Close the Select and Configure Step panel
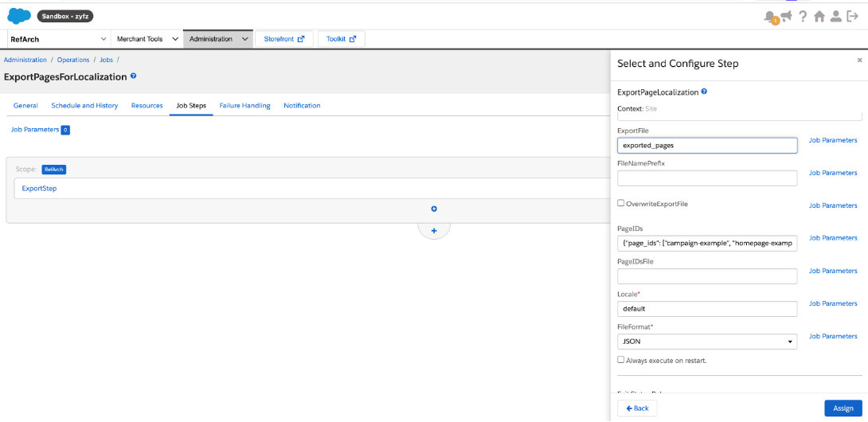 (859, 60)
